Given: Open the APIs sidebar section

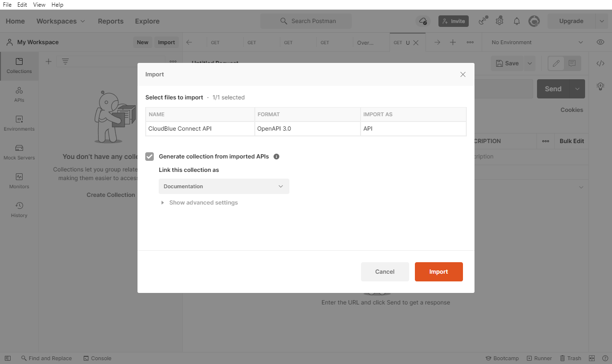Looking at the screenshot, I should [19, 95].
